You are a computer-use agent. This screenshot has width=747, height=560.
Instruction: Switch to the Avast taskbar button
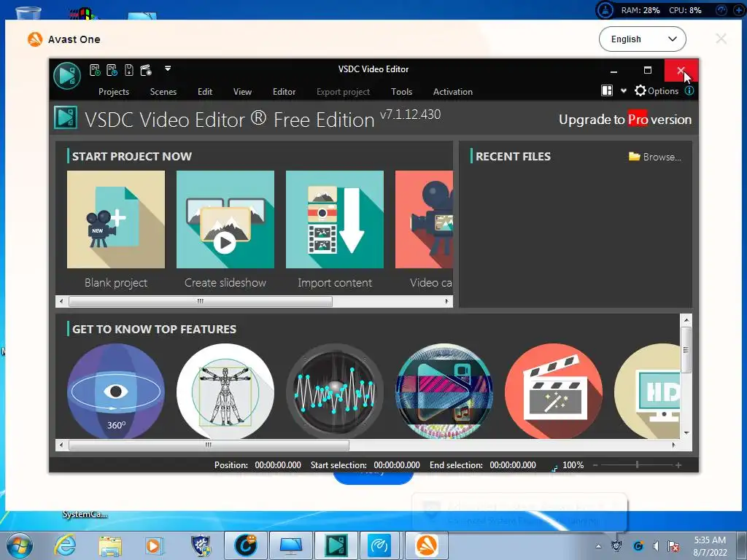pos(426,545)
